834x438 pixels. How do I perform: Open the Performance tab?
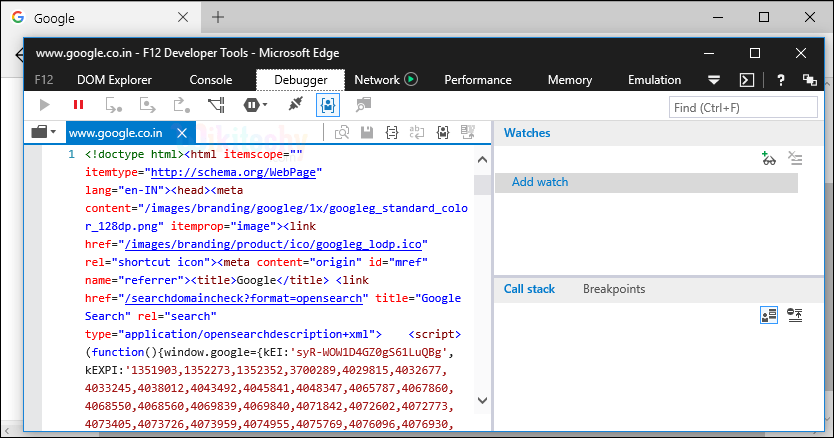click(478, 80)
